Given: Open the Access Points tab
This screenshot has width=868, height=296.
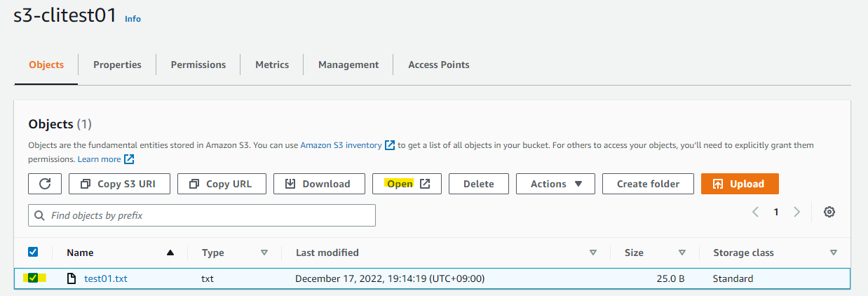Looking at the screenshot, I should (x=439, y=65).
